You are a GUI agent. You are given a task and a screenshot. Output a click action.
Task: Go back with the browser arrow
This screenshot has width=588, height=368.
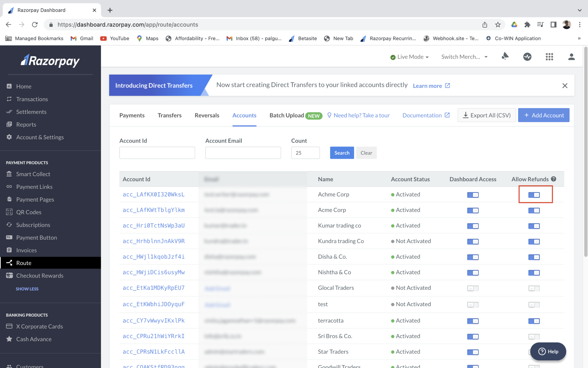tap(8, 25)
